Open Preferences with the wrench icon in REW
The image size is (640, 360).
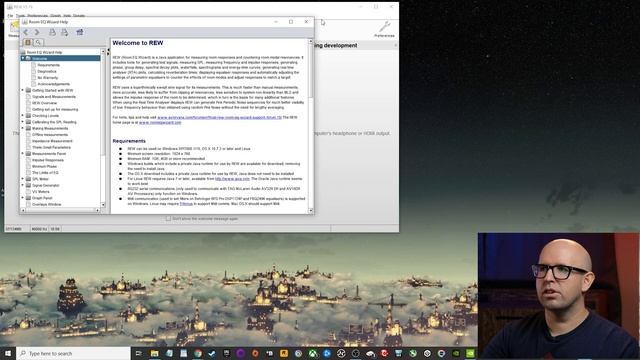tap(384, 29)
